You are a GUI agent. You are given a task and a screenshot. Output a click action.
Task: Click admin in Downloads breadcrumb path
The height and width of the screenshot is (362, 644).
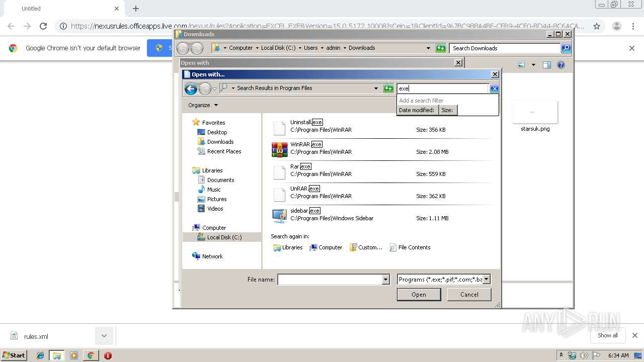pos(333,48)
